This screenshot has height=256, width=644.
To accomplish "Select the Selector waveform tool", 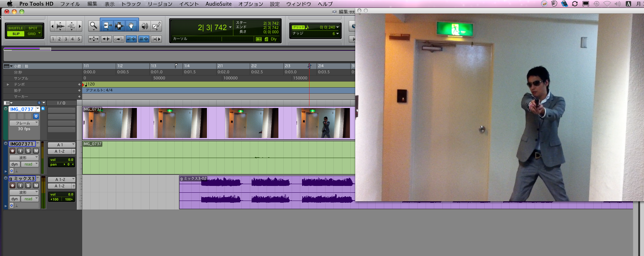I will [x=119, y=26].
